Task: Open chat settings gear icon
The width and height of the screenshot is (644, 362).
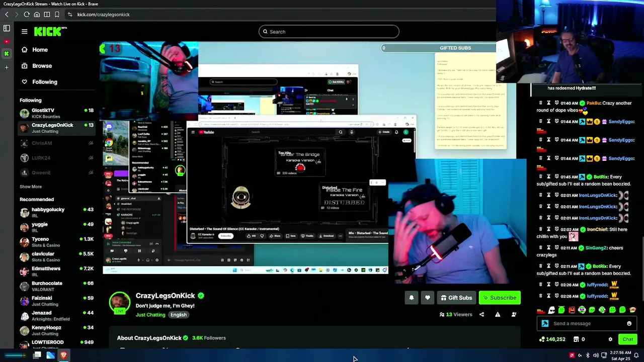Action: click(x=610, y=339)
